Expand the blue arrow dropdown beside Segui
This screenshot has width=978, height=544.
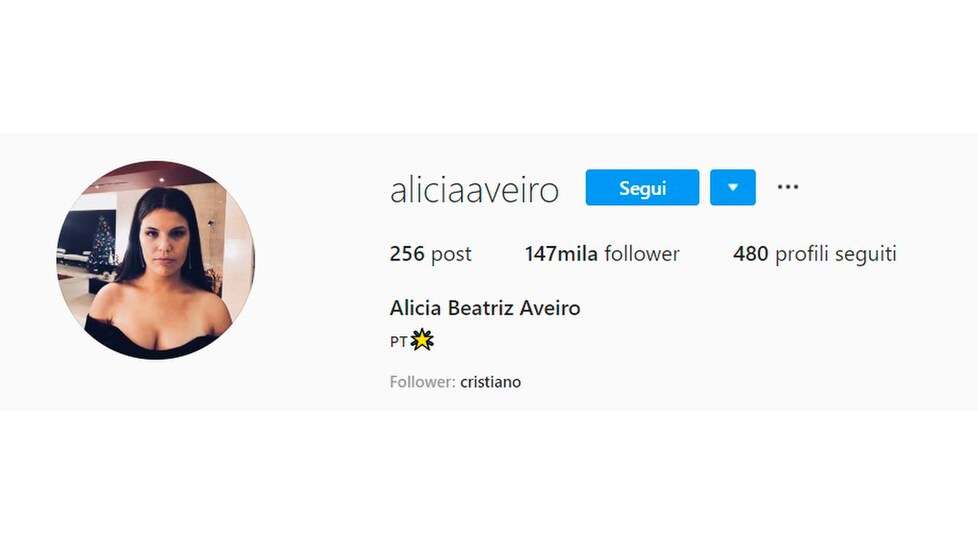[x=732, y=187]
